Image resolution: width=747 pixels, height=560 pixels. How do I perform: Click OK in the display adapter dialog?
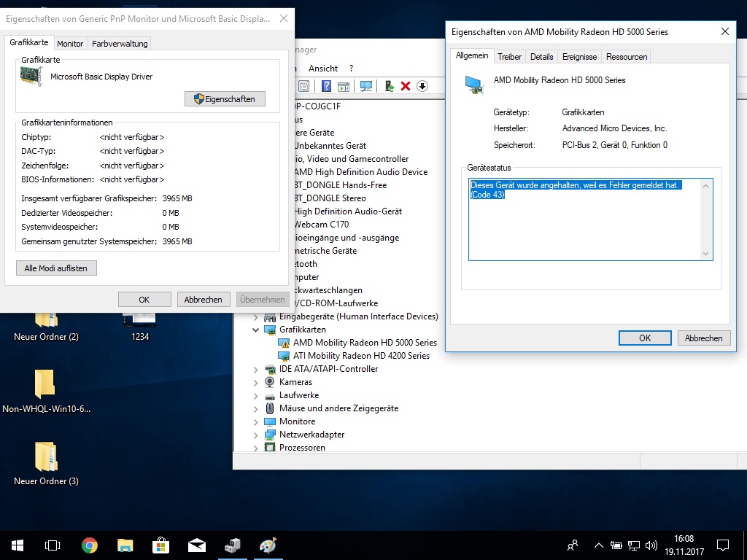click(x=144, y=300)
